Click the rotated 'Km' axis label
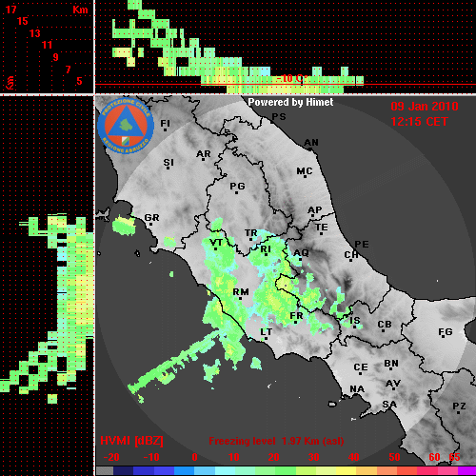 (10, 83)
